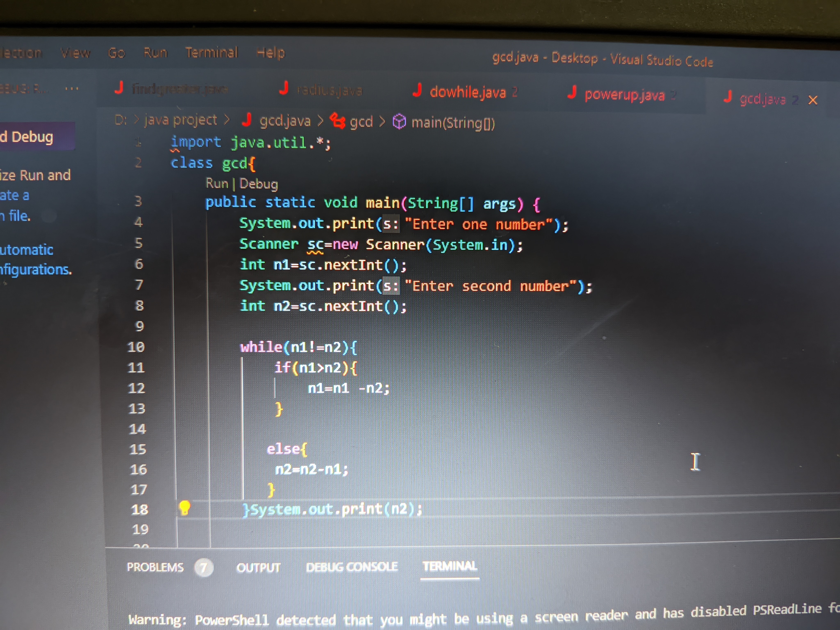The image size is (840, 630).
Task: Click the 'while(n1!=n2){' code line
Action: point(299,347)
